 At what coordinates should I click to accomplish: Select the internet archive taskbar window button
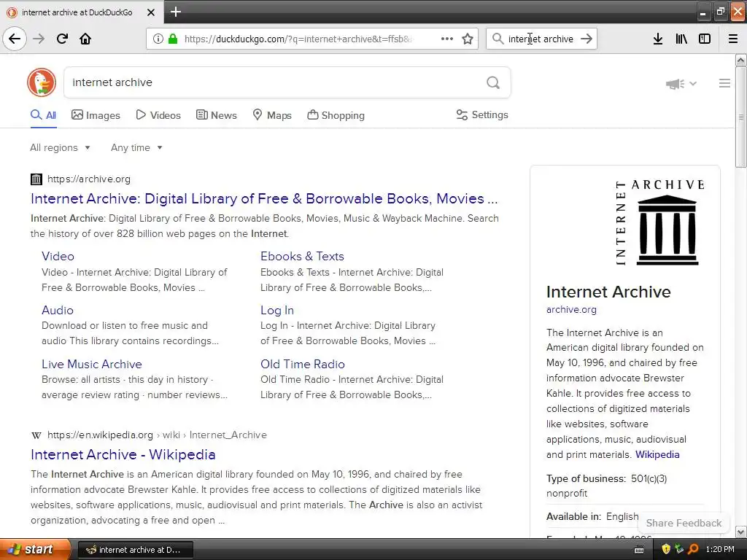pyautogui.click(x=135, y=550)
